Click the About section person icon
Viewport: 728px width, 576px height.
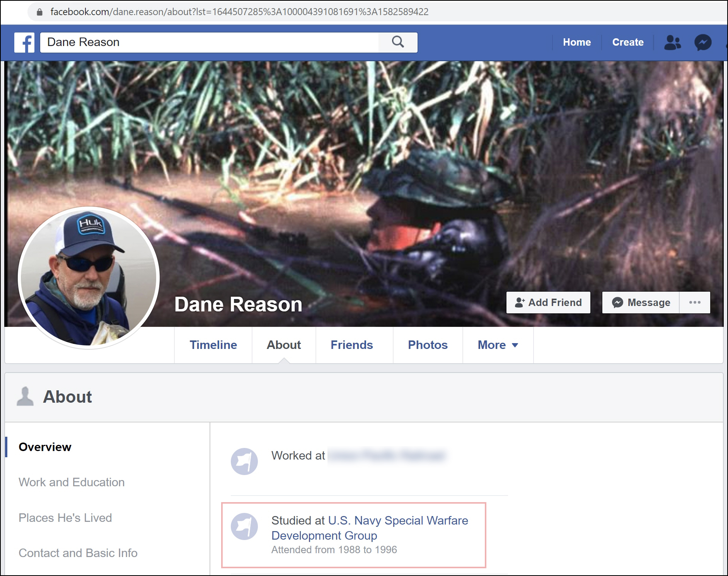pyautogui.click(x=25, y=397)
